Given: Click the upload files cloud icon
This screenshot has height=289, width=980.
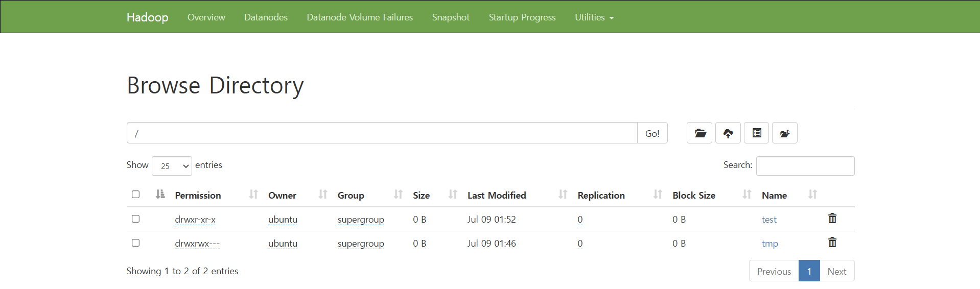Looking at the screenshot, I should (728, 133).
